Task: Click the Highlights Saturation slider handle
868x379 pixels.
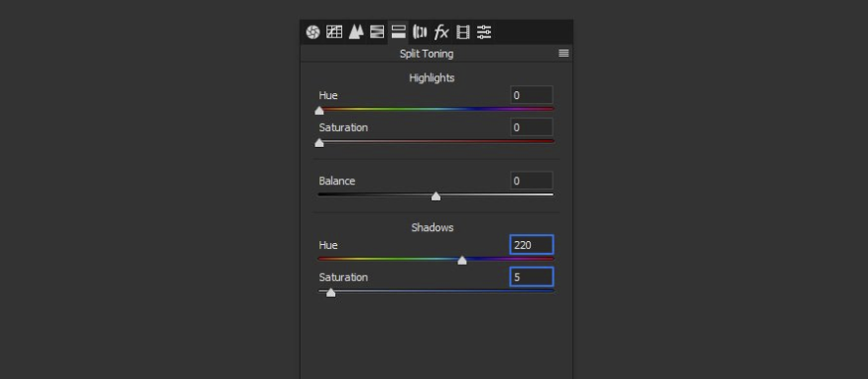Action: click(318, 143)
